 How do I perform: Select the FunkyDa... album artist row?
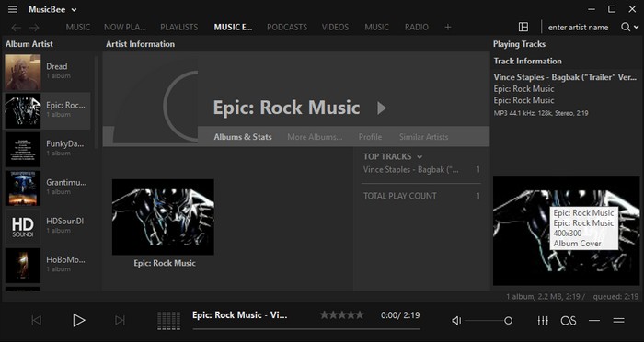47,150
